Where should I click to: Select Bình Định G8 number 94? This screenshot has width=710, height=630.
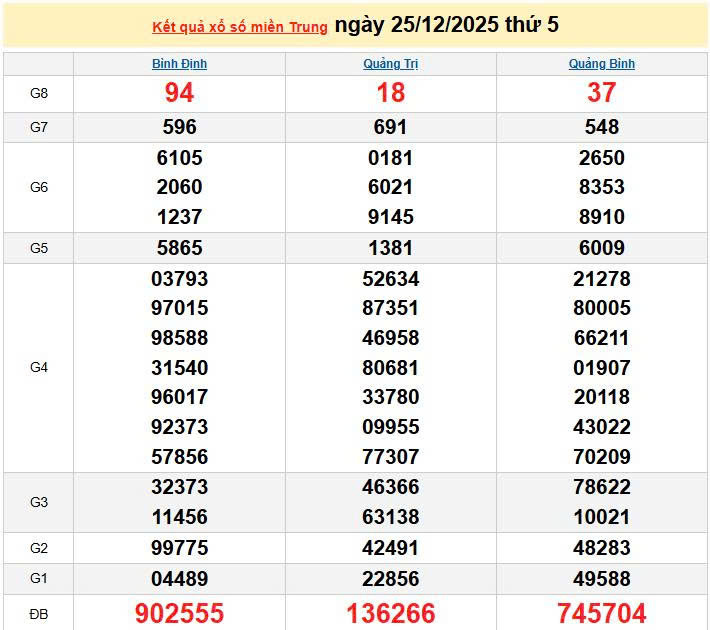pyautogui.click(x=179, y=93)
